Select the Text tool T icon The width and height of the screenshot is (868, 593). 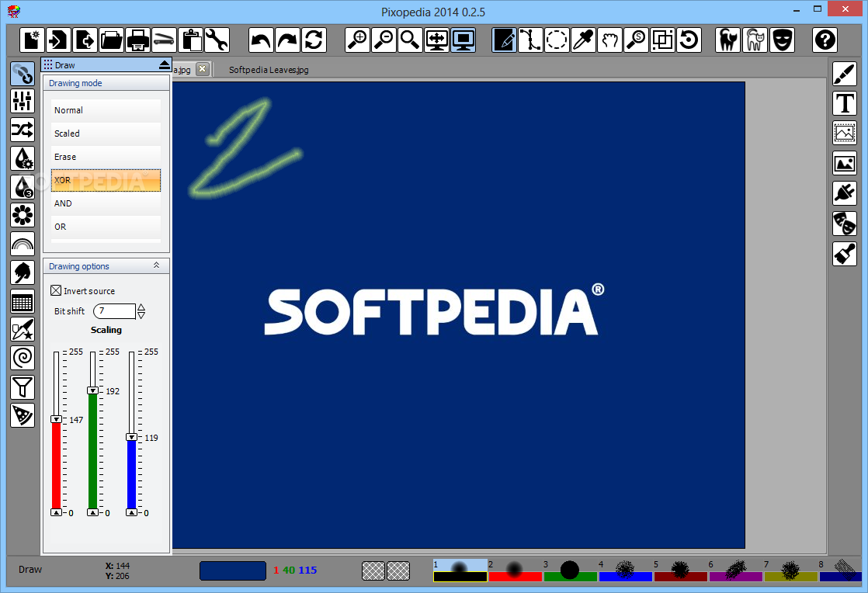coord(845,103)
